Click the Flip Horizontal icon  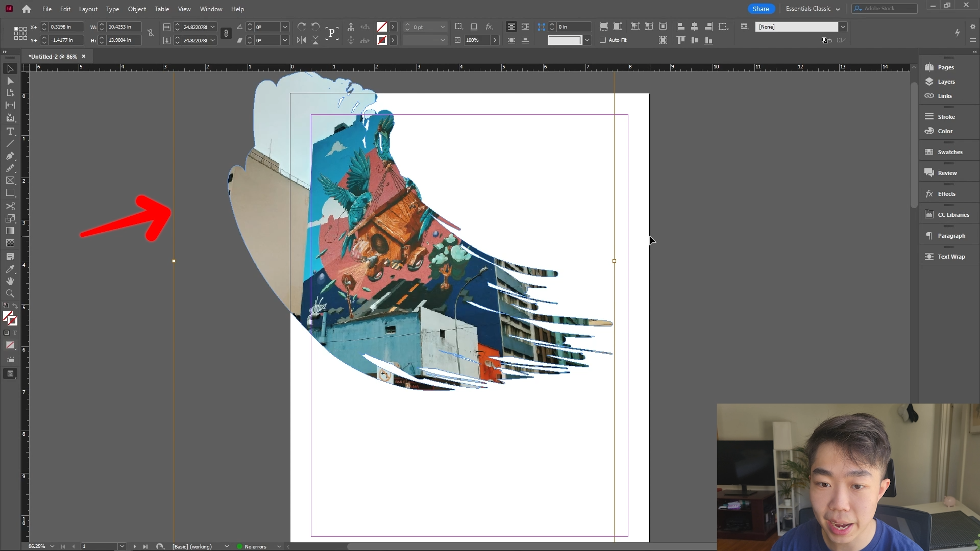click(301, 40)
